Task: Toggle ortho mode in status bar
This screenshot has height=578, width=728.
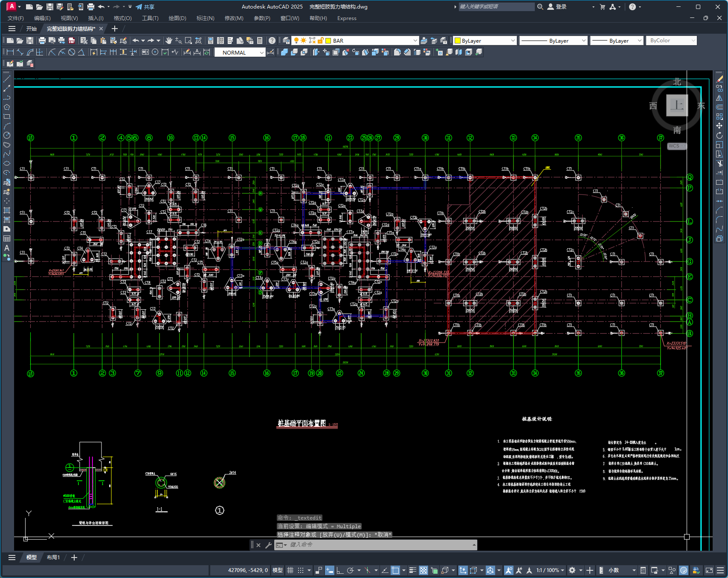Action: (x=340, y=570)
